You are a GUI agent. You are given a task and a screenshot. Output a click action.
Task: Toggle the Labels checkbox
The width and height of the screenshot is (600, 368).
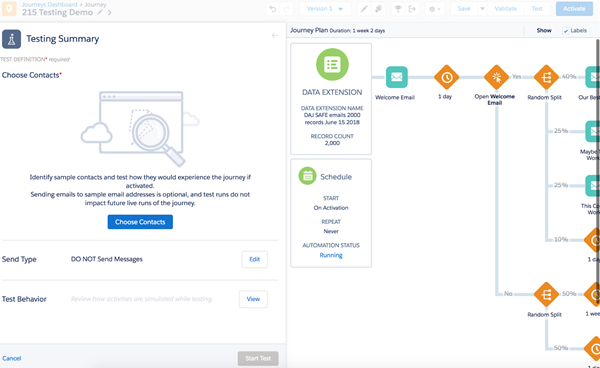point(566,31)
